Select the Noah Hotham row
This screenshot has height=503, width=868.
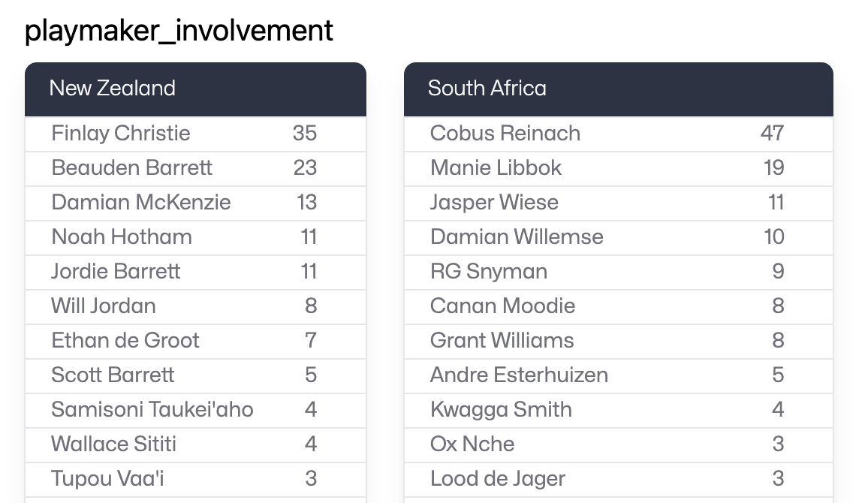[195, 237]
